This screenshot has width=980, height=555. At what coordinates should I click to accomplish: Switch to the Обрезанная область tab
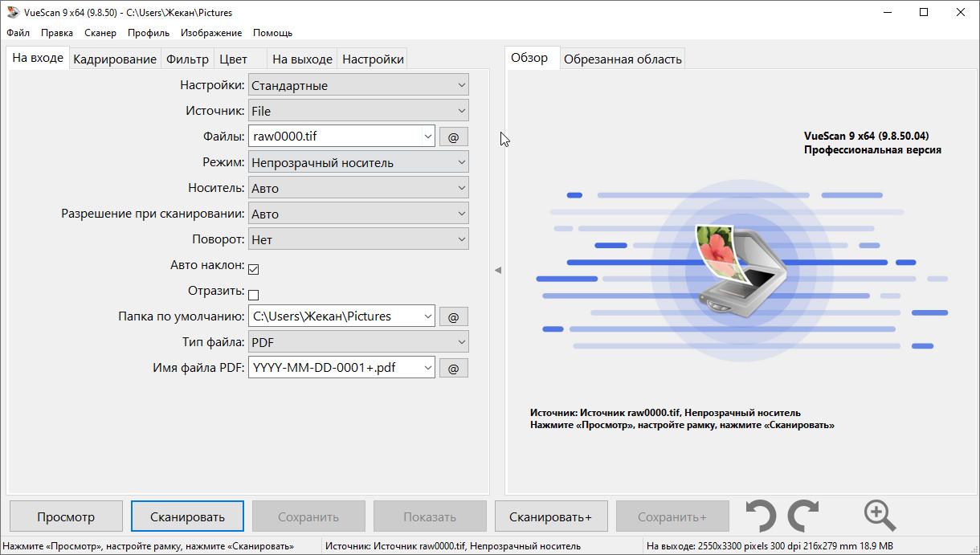[x=623, y=59]
